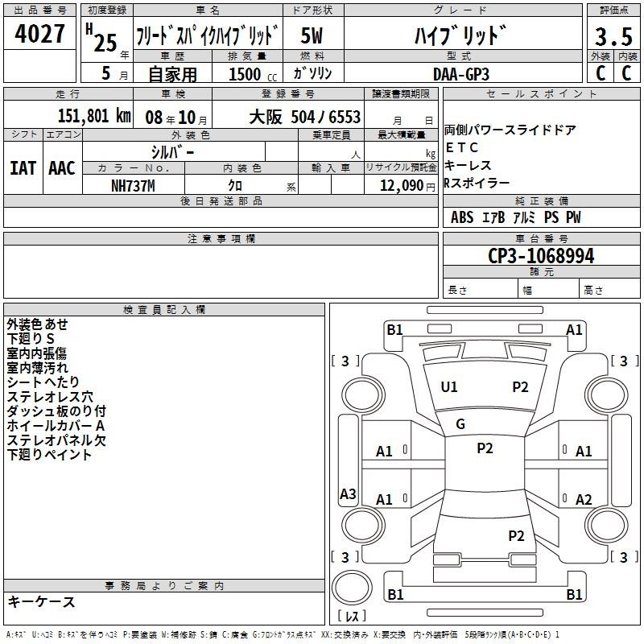Click the キーケース notice text
Screen dimensions: 644x644
click(42, 602)
